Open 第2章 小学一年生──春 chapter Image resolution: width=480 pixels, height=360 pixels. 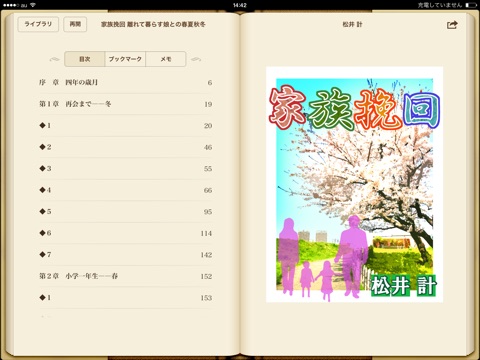[125, 276]
